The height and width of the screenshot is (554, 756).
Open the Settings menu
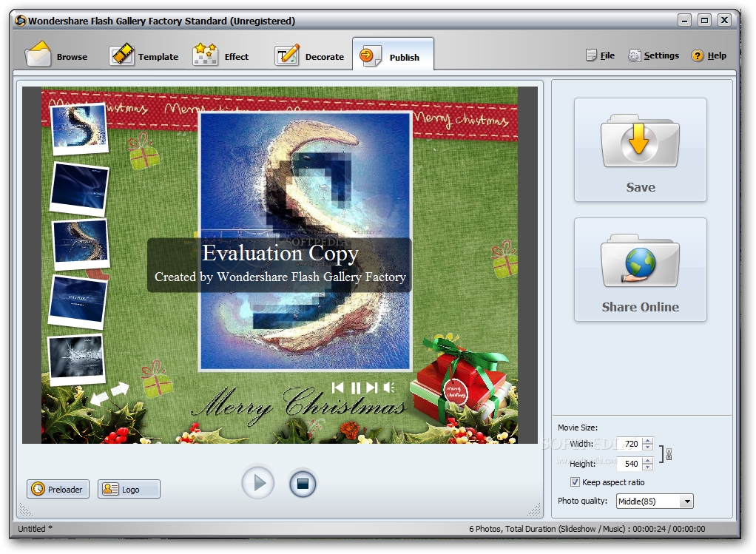(x=653, y=55)
